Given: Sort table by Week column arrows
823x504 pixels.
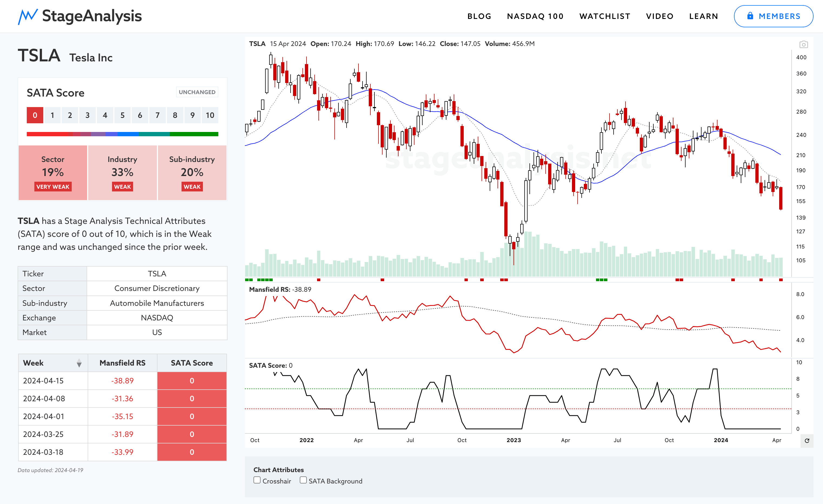Looking at the screenshot, I should click(79, 363).
